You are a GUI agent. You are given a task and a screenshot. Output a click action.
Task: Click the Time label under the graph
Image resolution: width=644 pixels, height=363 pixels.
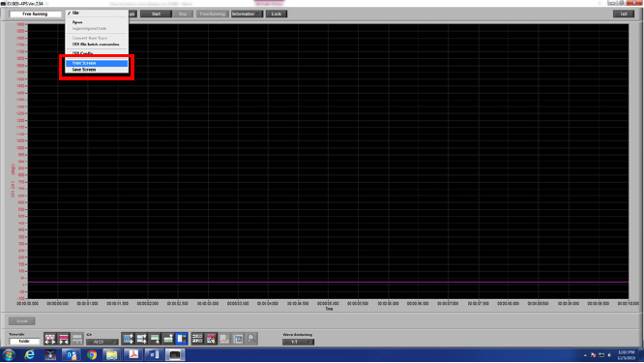[329, 309]
